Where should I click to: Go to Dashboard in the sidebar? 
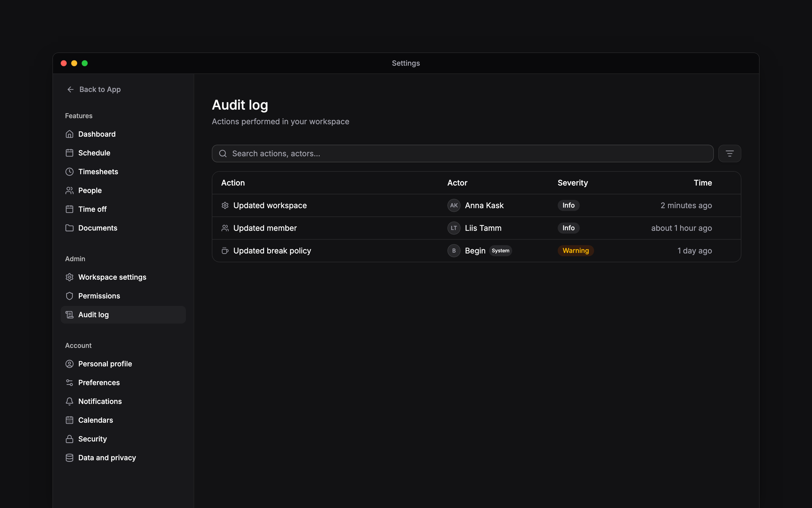click(x=123, y=134)
